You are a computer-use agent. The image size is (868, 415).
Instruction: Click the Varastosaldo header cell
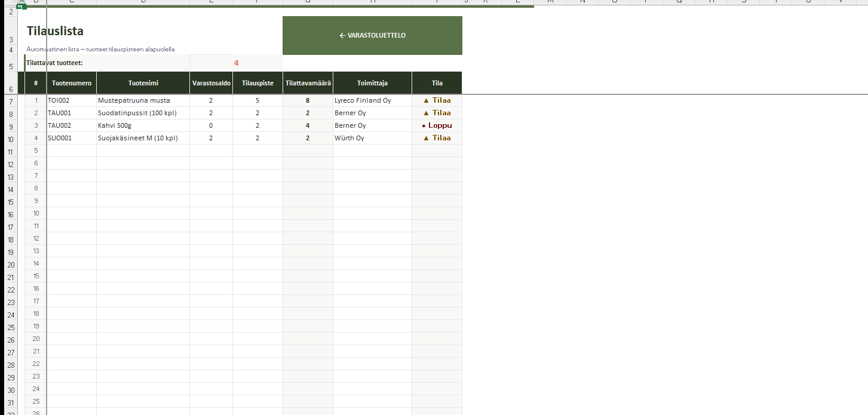[211, 83]
